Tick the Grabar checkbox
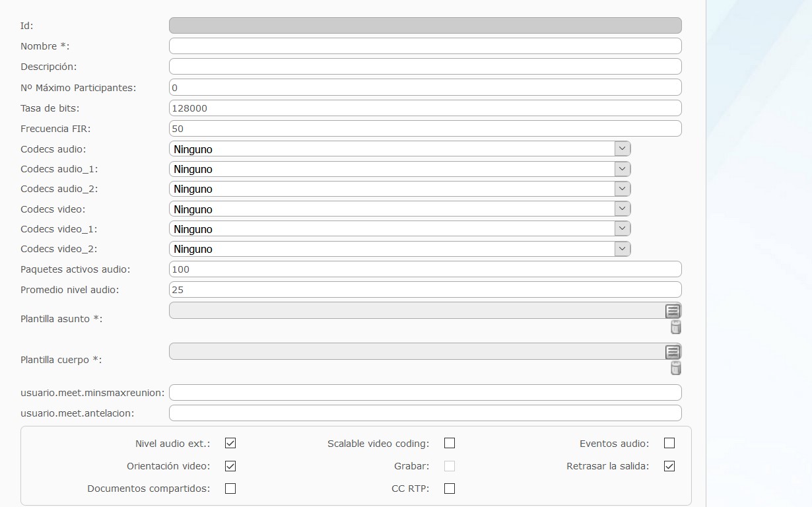 click(x=450, y=466)
